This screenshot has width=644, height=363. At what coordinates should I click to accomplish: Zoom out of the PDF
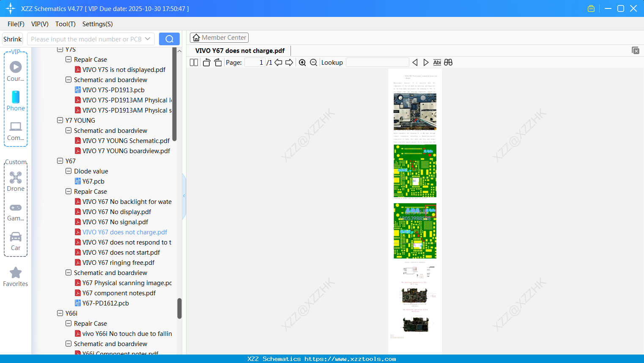click(313, 62)
